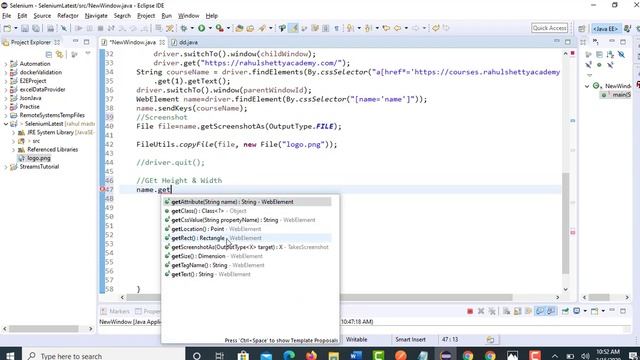Select getSize() Dimension suggestion

coord(248,256)
